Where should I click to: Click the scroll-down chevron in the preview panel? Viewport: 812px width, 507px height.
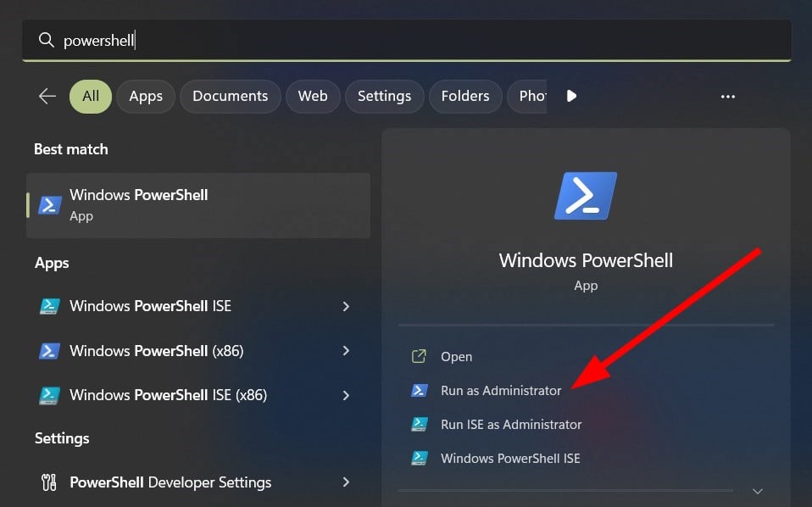(x=757, y=490)
